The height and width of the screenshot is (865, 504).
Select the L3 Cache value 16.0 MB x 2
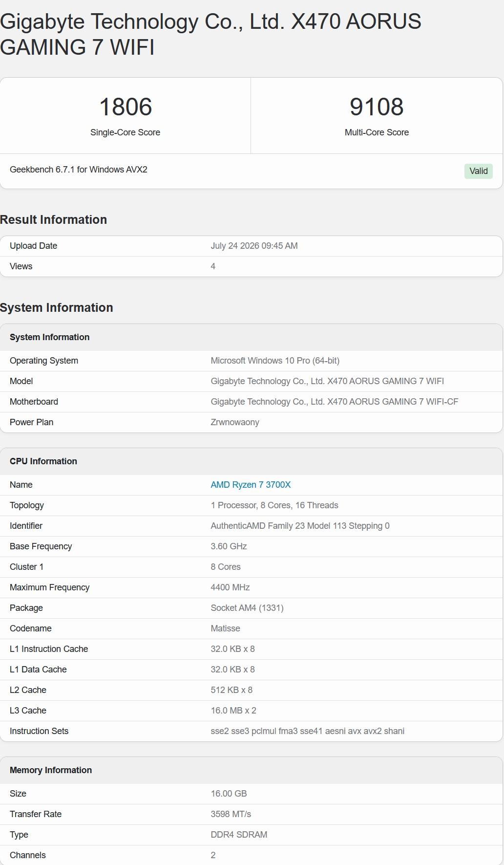click(x=233, y=711)
